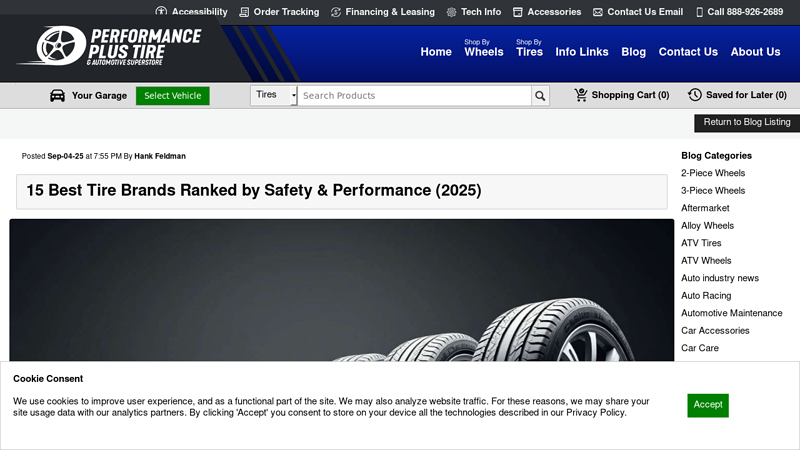Open Auto industry news category
The width and height of the screenshot is (800, 450).
[x=720, y=278]
